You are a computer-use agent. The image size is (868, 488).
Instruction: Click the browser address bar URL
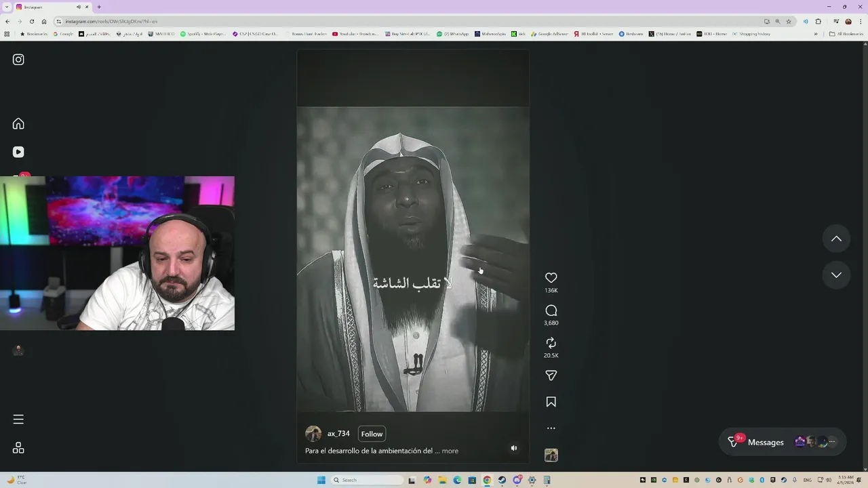(x=111, y=21)
